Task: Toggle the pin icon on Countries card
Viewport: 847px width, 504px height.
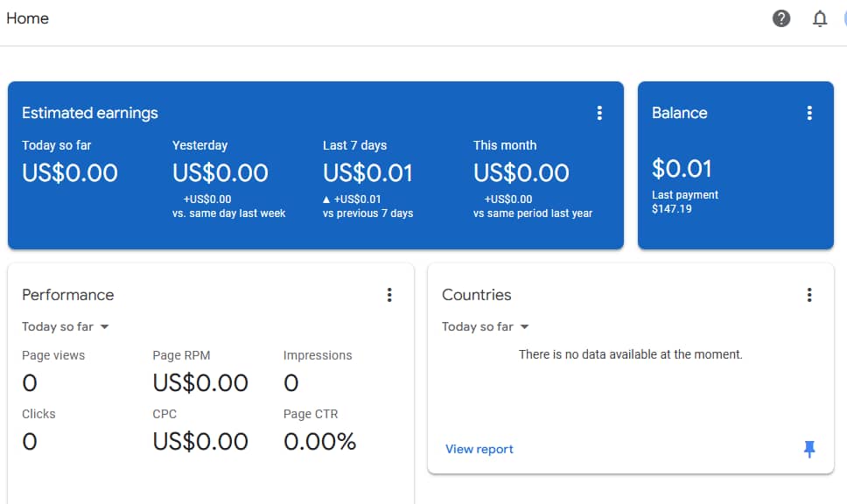Action: [x=809, y=449]
